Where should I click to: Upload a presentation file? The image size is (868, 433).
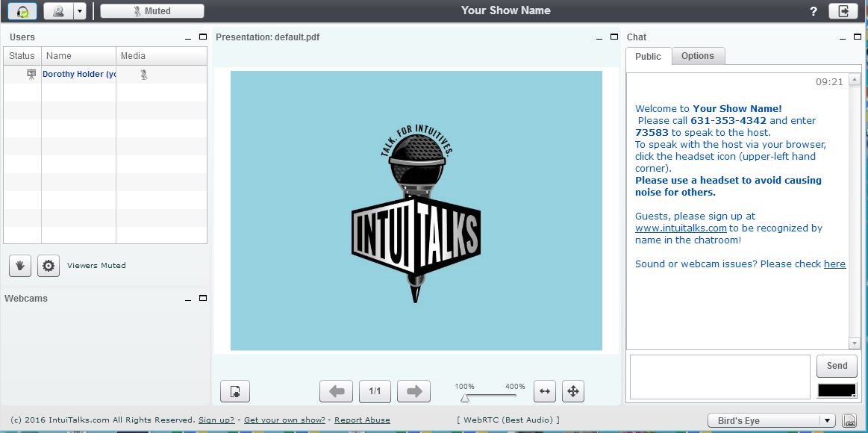tap(235, 391)
